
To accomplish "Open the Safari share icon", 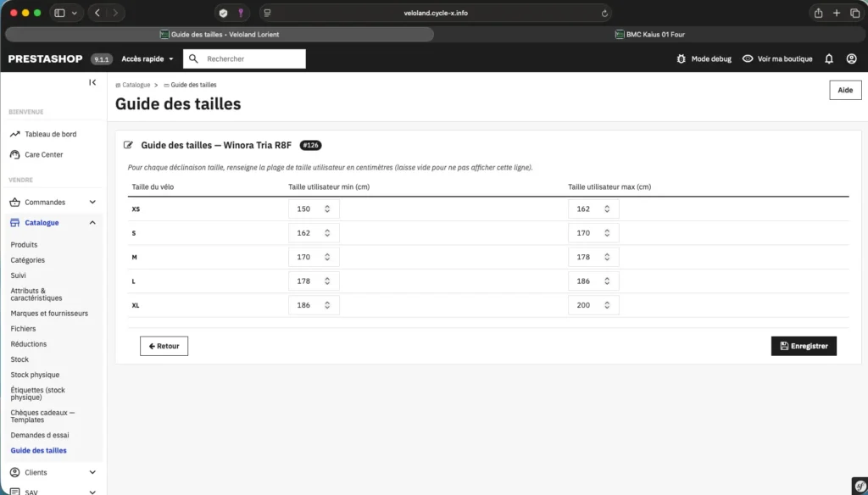I will tap(818, 13).
